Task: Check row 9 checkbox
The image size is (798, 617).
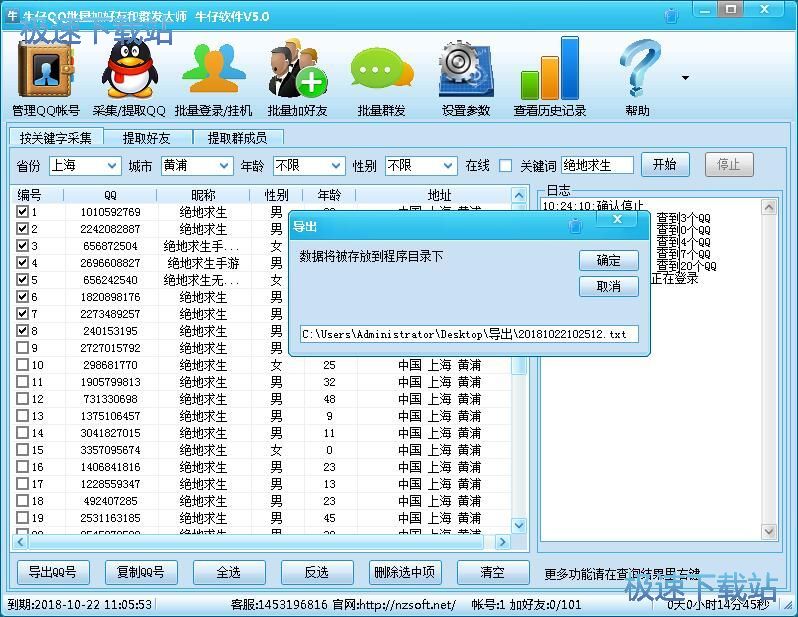Action: tap(22, 348)
